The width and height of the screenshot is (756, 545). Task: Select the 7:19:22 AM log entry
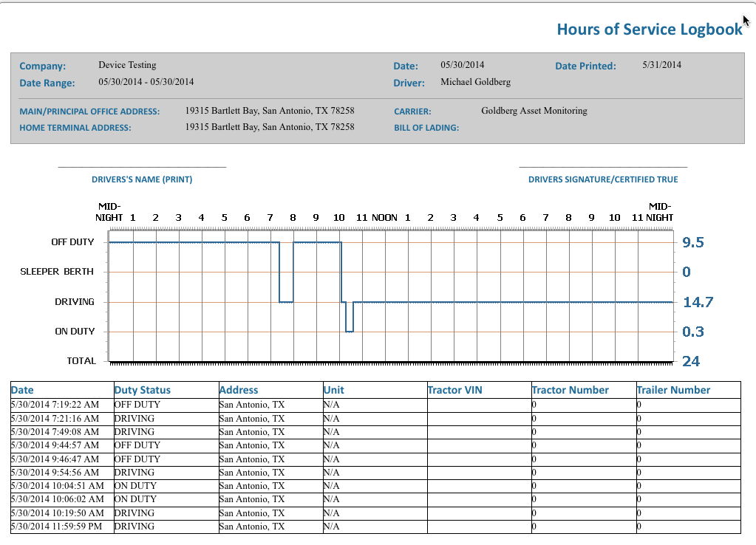(55, 405)
